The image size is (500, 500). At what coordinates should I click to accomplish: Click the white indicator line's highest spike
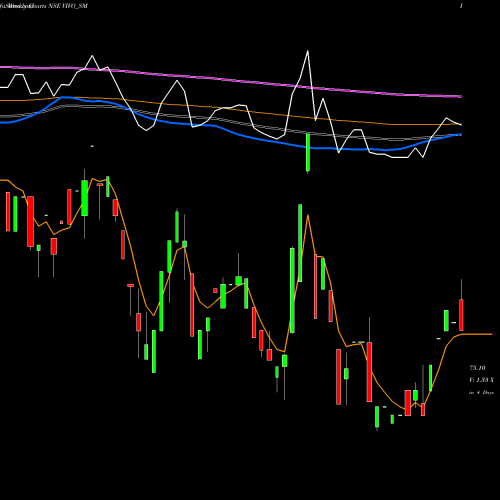pyautogui.click(x=308, y=51)
